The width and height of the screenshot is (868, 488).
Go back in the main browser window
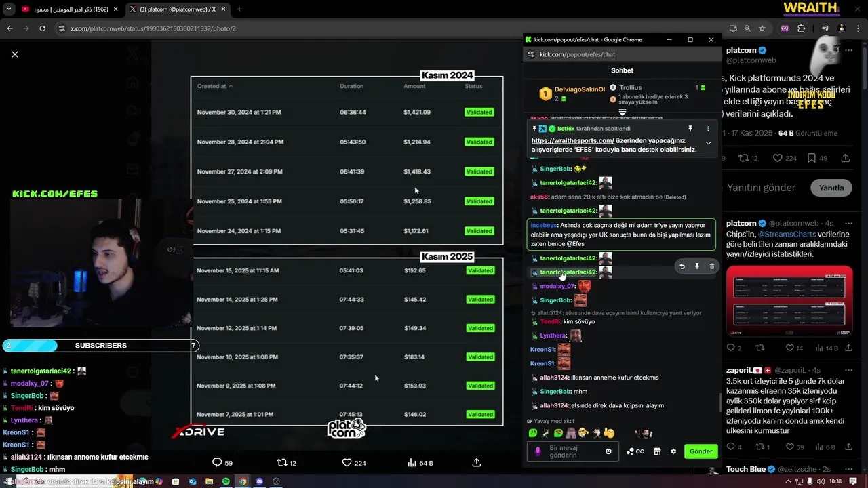pyautogui.click(x=9, y=28)
